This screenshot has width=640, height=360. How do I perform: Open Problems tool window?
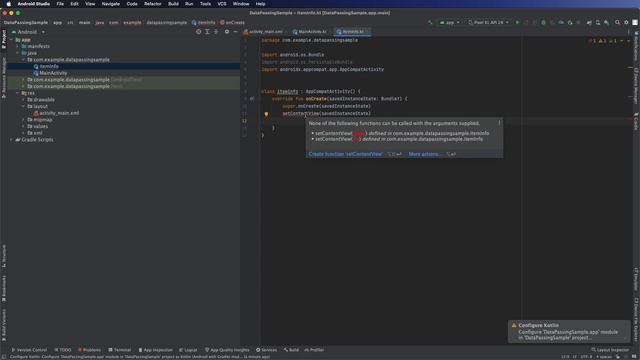(89, 350)
